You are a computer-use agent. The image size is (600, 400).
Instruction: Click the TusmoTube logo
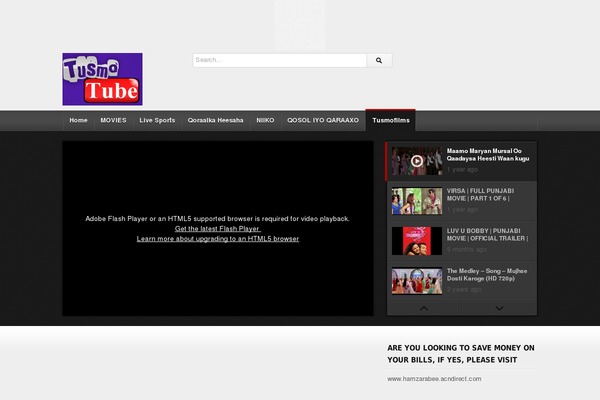102,79
